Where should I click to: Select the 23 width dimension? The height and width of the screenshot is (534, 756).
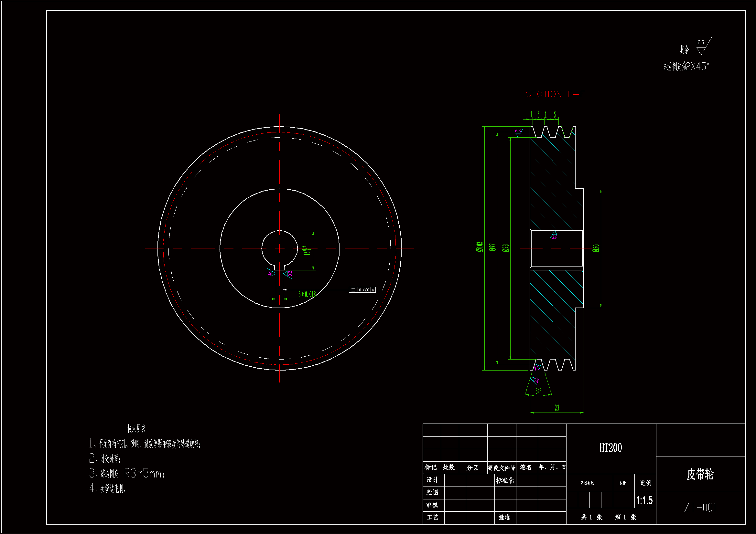click(557, 408)
